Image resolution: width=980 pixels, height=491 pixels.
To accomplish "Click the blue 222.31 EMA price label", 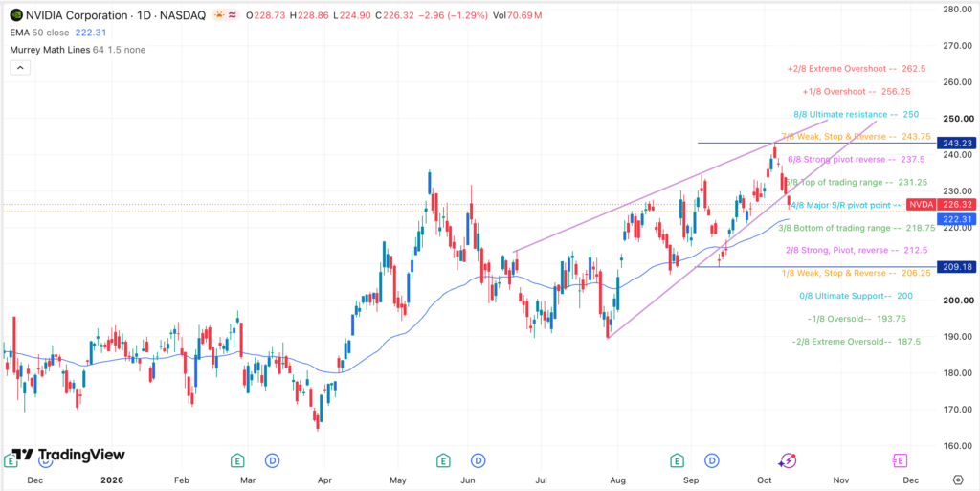I will tap(956, 218).
